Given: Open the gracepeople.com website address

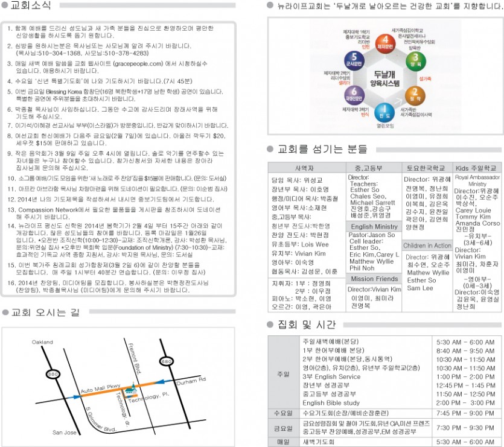Looking at the screenshot, I should click(138, 63).
